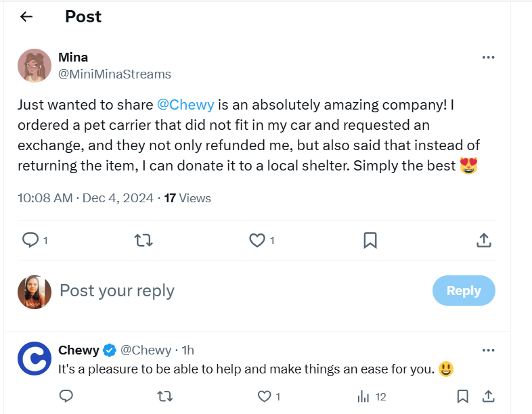The image size is (532, 414).
Task: Like Chewy's reply
Action: pyautogui.click(x=264, y=396)
